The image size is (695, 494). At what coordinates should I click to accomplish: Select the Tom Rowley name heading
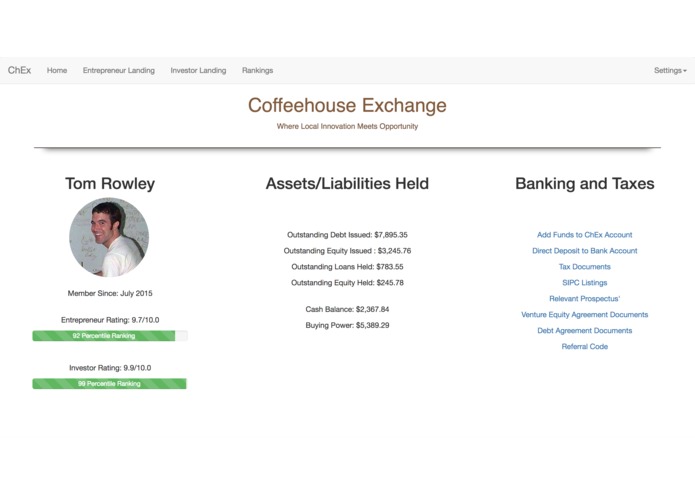[x=110, y=183]
